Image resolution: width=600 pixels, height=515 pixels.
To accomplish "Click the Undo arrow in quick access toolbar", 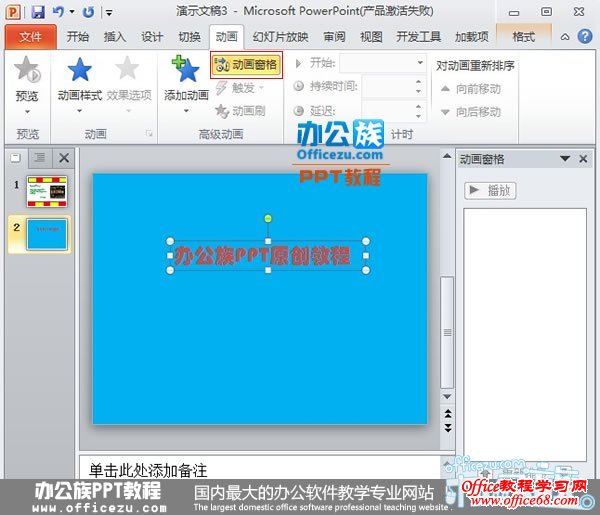I will tap(57, 12).
